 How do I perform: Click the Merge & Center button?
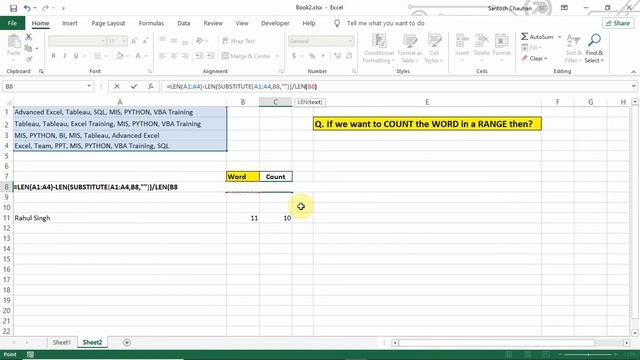click(246, 56)
